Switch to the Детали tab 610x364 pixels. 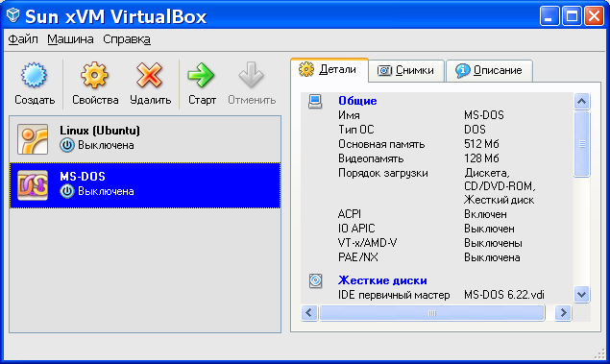point(329,70)
